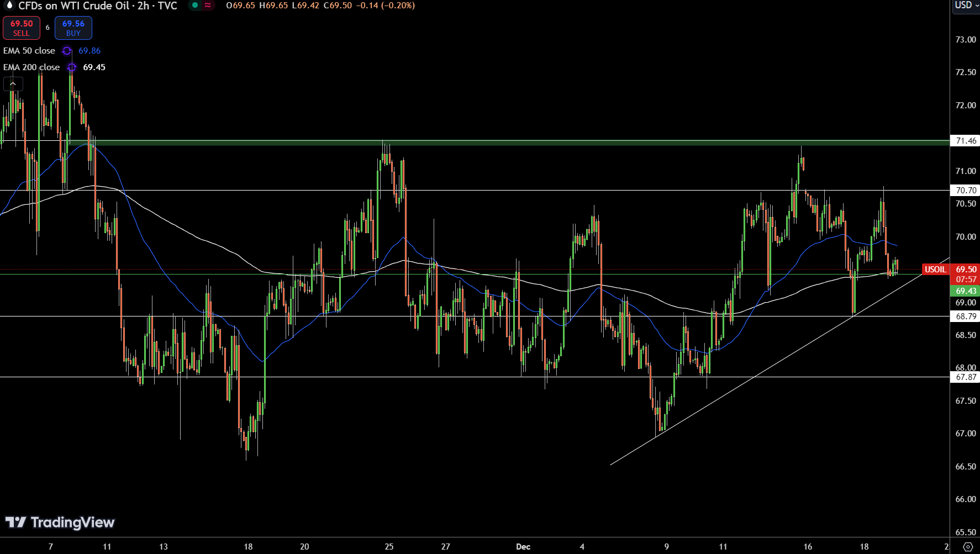Click the Dec label on time axis
The width and height of the screenshot is (980, 554).
click(523, 547)
